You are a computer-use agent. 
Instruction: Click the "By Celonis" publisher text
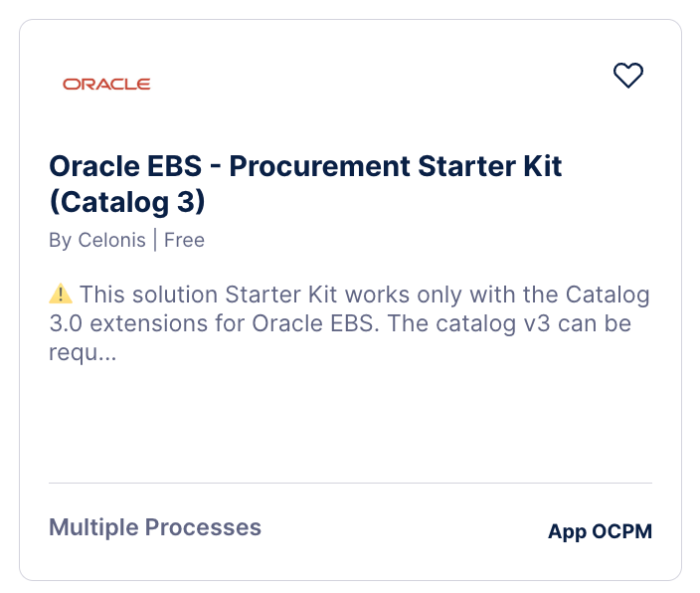(96, 240)
